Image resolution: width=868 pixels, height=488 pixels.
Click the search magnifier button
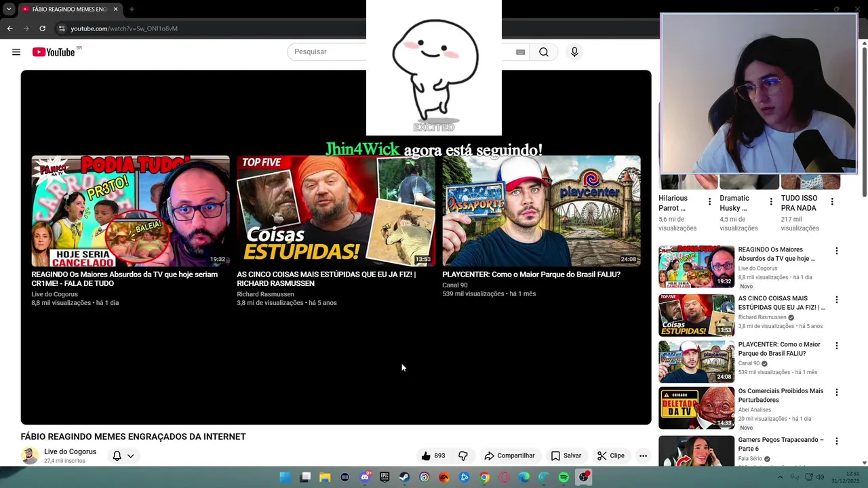[544, 52]
